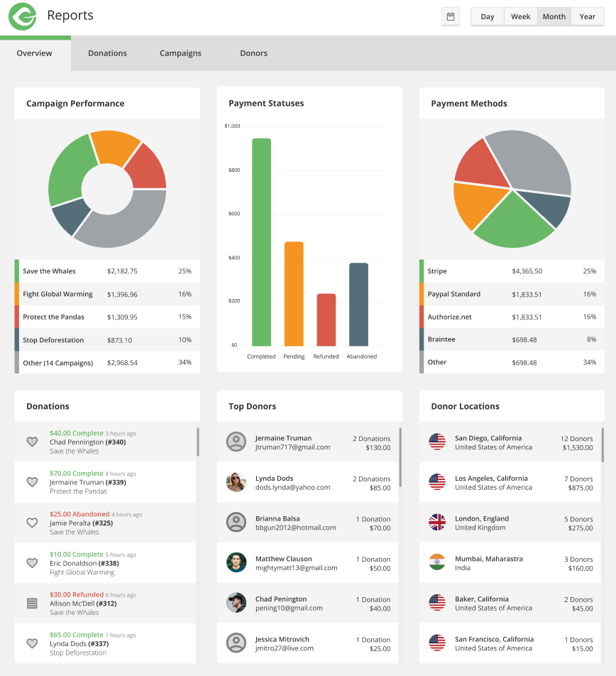
Task: Favorite Chad Pennington's $40.00 donation
Action: coord(32,441)
